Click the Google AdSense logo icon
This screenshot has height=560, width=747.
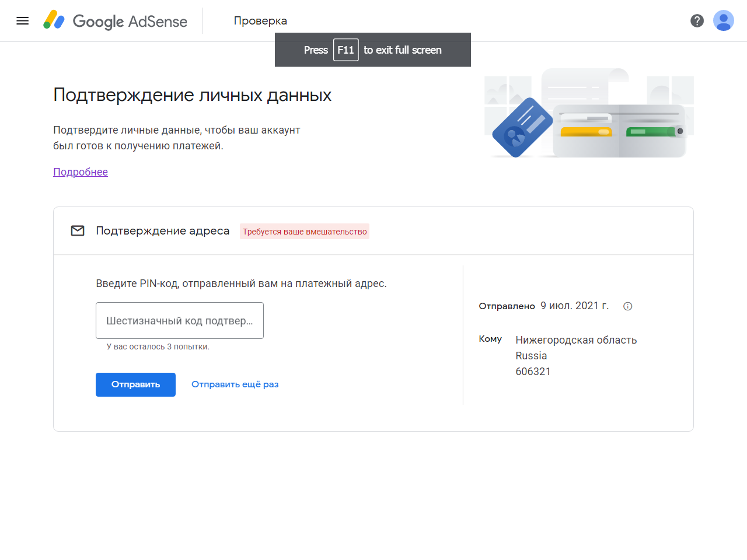coord(54,20)
